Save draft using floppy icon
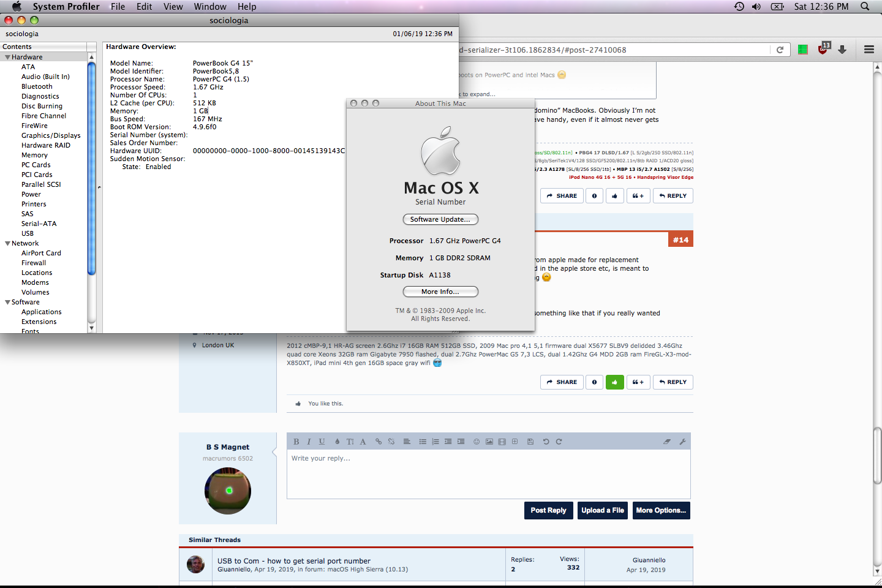This screenshot has width=882, height=588. 530,442
